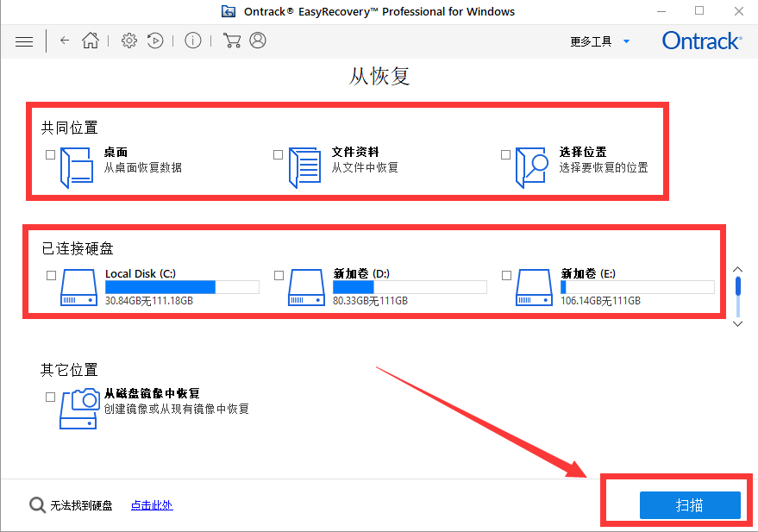Click the desktop (桌面) folder icon
Image resolution: width=758 pixels, height=532 pixels.
pyautogui.click(x=77, y=167)
